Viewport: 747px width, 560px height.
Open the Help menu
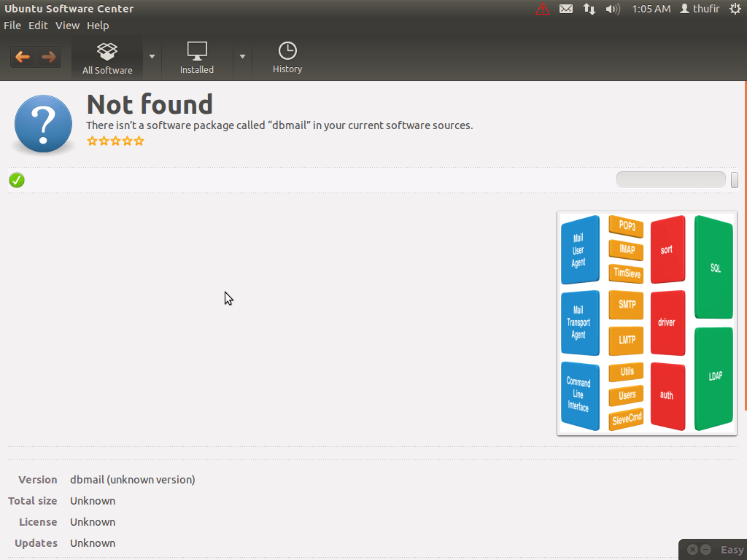pyautogui.click(x=98, y=26)
